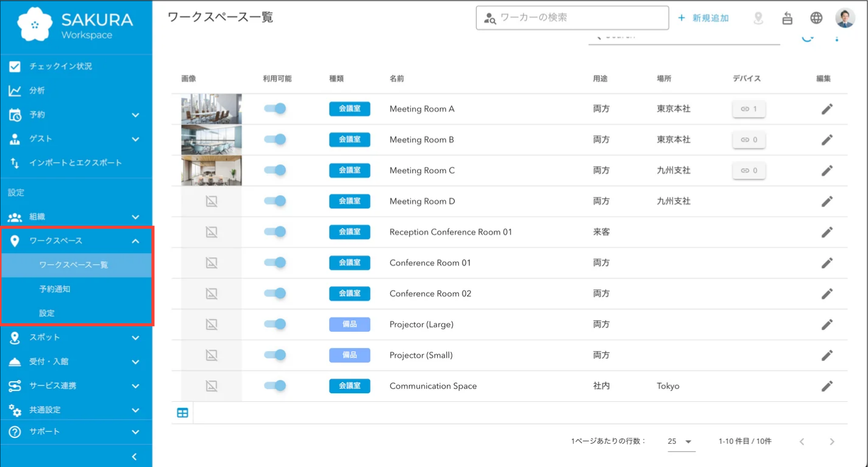This screenshot has height=467, width=868.
Task: Go to next page using the right arrow
Action: click(831, 441)
